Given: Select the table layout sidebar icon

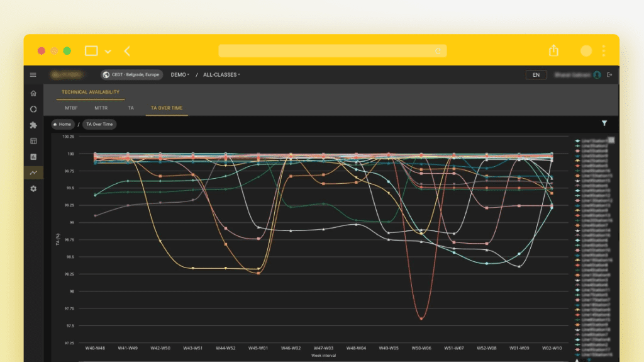Looking at the screenshot, I should tap(33, 140).
